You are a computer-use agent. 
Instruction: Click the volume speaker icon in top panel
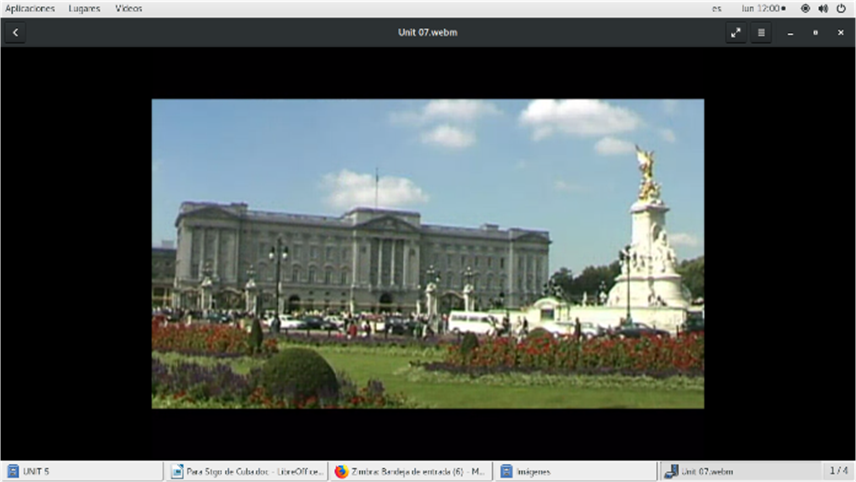click(x=823, y=8)
